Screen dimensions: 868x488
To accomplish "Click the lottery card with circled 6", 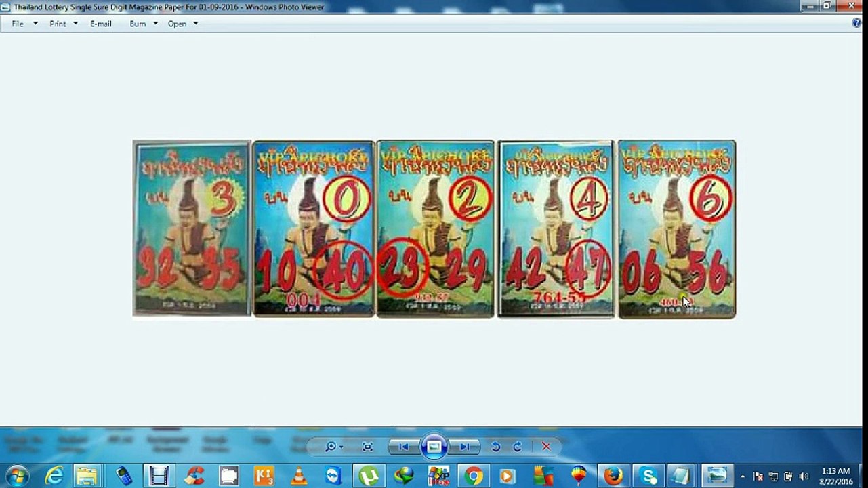I will (x=677, y=228).
